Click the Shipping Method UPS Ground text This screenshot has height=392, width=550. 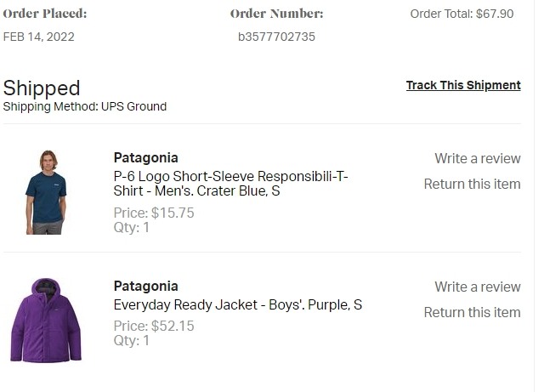[84, 106]
